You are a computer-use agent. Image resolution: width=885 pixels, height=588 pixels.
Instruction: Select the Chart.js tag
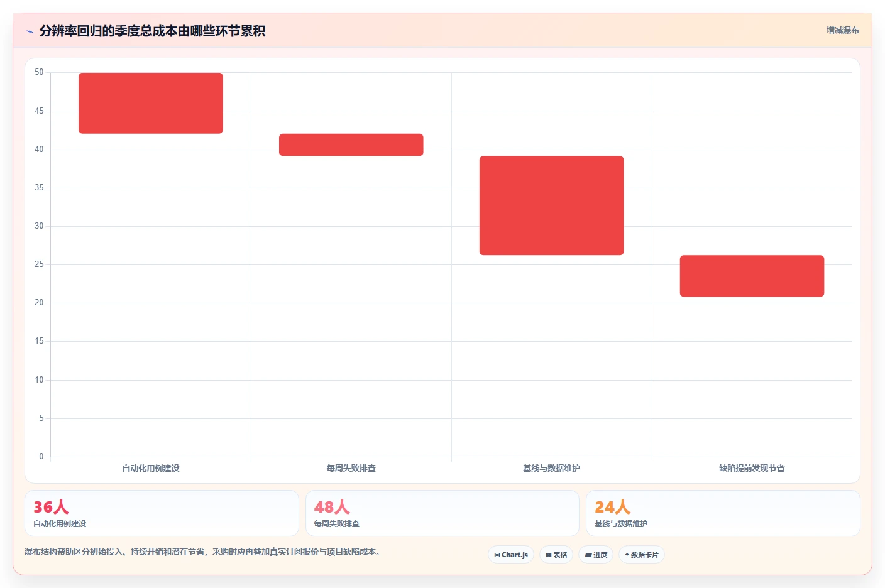[x=511, y=555]
